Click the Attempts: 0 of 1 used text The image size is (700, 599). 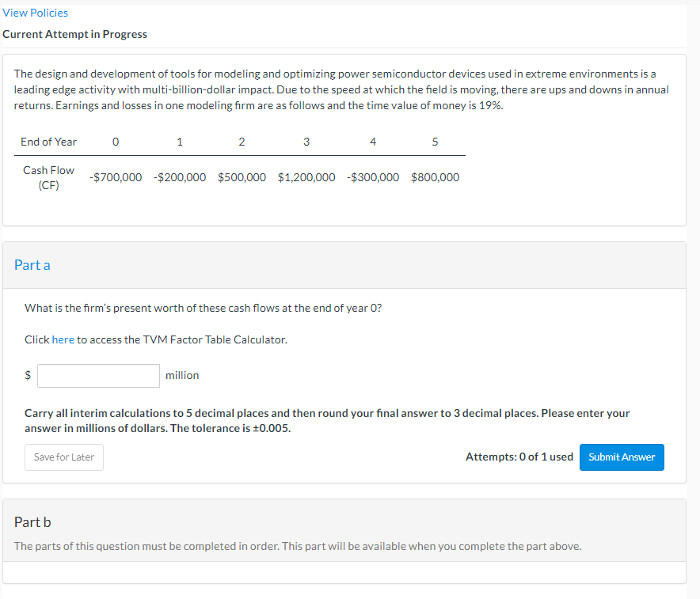point(519,457)
